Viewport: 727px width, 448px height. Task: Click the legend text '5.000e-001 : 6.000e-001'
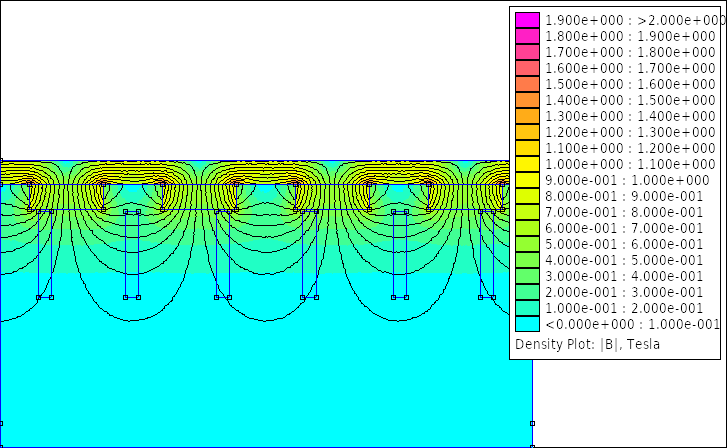(x=624, y=244)
